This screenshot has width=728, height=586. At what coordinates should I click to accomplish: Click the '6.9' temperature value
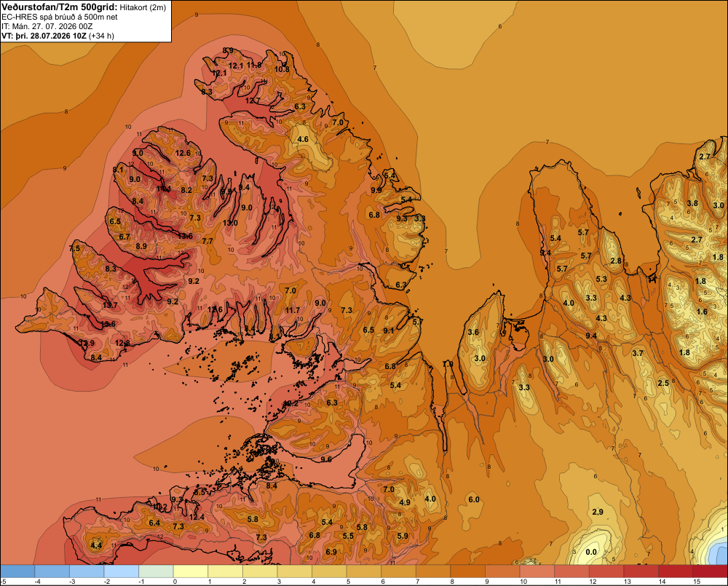click(x=331, y=552)
